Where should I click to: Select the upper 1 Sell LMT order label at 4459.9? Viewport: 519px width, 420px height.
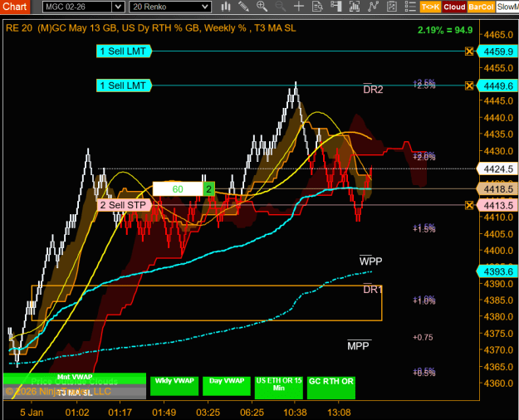tap(124, 51)
